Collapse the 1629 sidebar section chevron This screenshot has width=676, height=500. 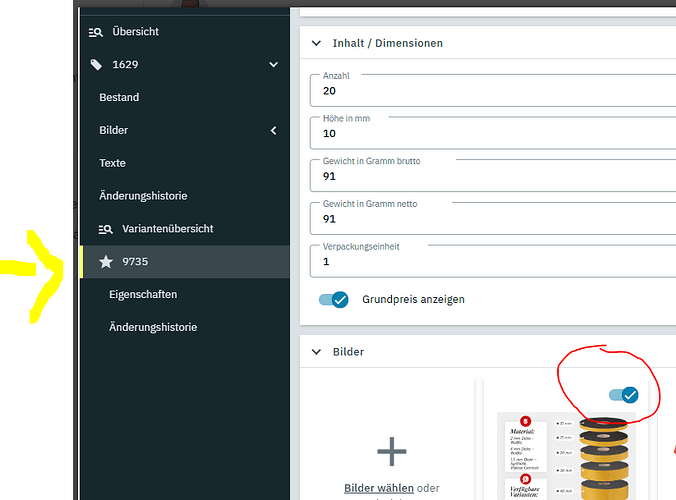tap(274, 65)
